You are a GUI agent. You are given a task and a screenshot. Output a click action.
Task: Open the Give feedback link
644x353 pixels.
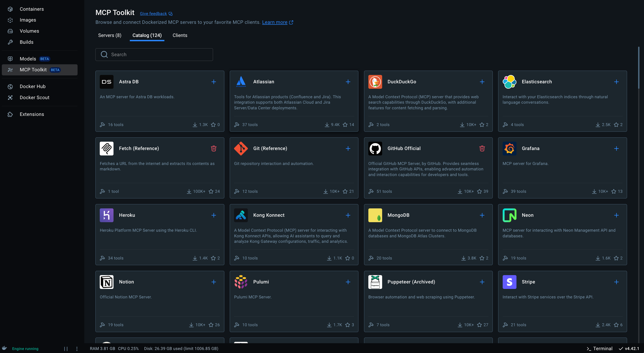(x=153, y=14)
